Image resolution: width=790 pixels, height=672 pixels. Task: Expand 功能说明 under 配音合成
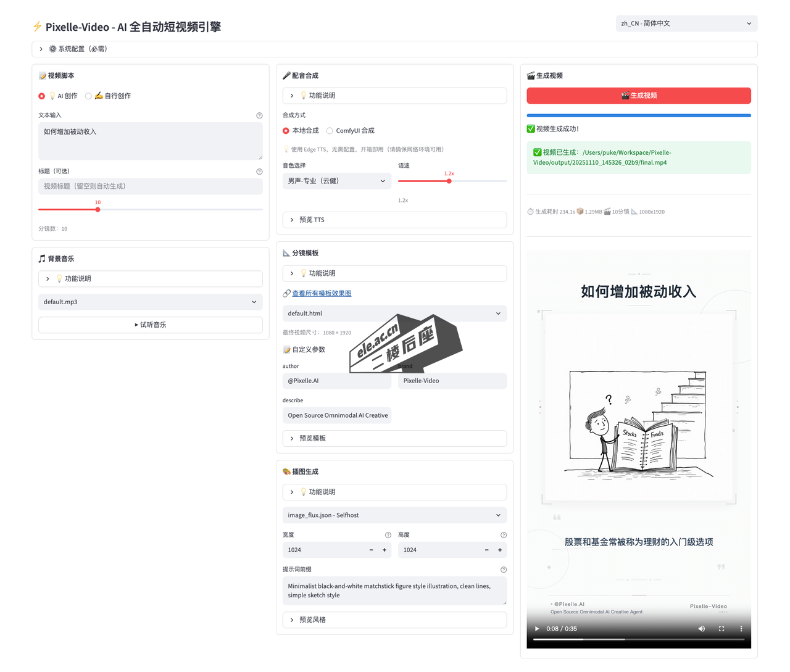click(394, 96)
